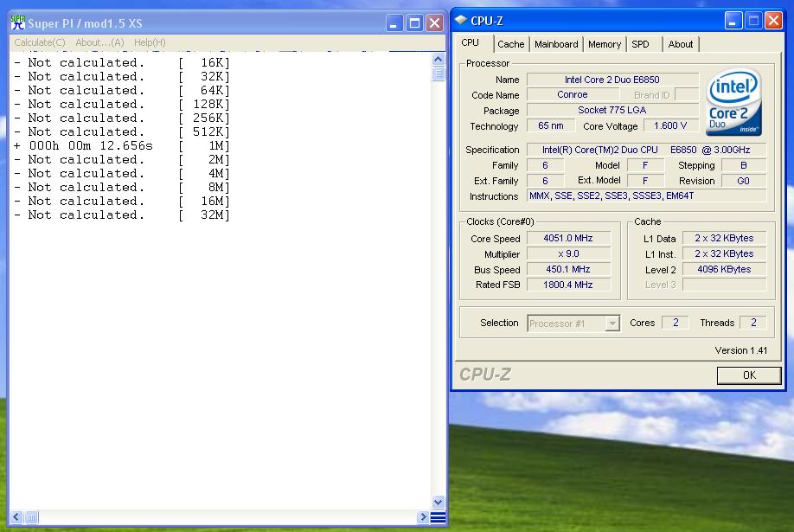This screenshot has width=794, height=532.
Task: Click the 'Not calculated' 2M row
Action: (x=122, y=159)
